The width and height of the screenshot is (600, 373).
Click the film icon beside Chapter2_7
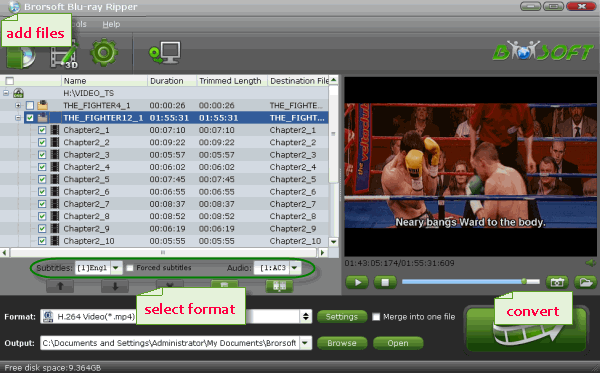coord(55,204)
